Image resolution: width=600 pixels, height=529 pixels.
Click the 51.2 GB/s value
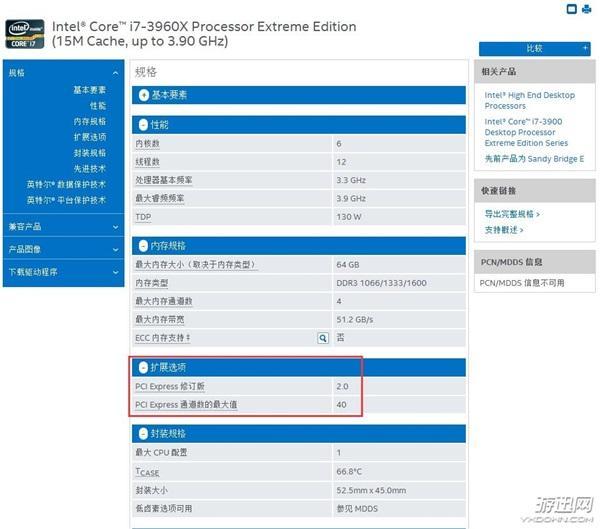[354, 320]
